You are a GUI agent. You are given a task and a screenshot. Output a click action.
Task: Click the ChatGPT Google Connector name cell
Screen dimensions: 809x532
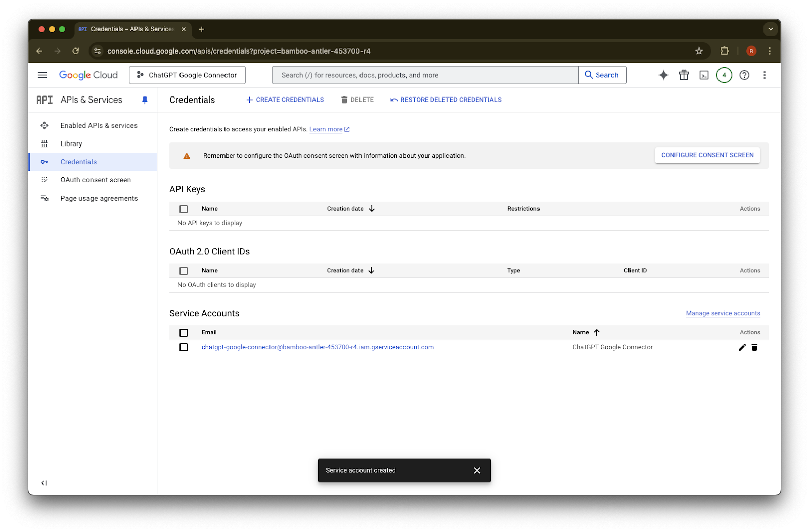[x=612, y=347]
